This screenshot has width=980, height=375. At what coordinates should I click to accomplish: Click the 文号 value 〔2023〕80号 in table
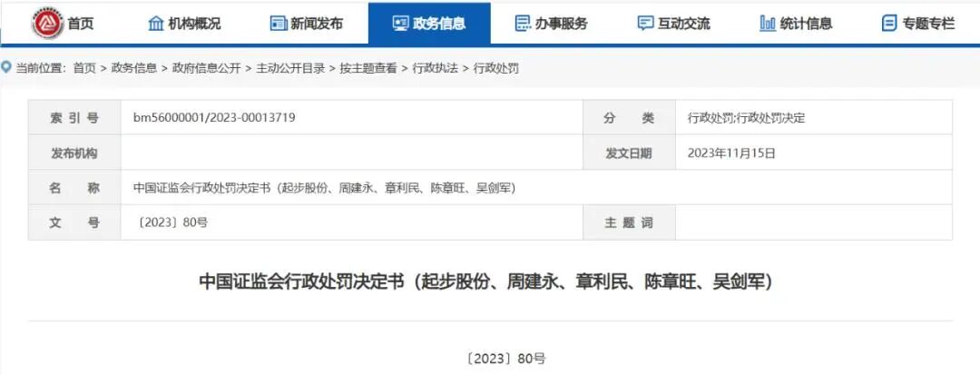(x=171, y=222)
